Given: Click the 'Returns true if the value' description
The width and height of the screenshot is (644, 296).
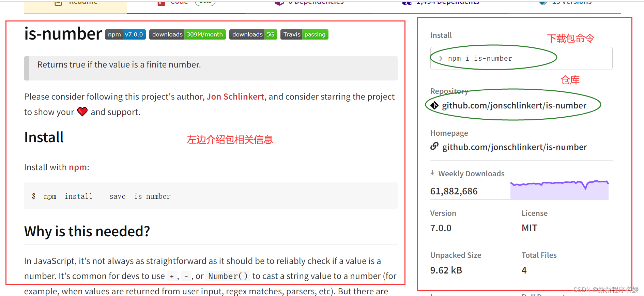Looking at the screenshot, I should 119,64.
